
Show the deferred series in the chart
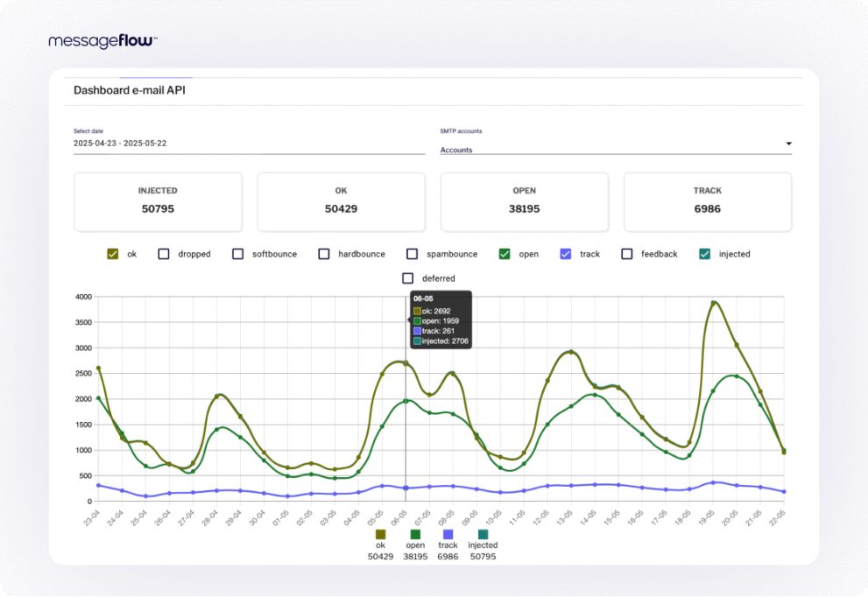[408, 278]
